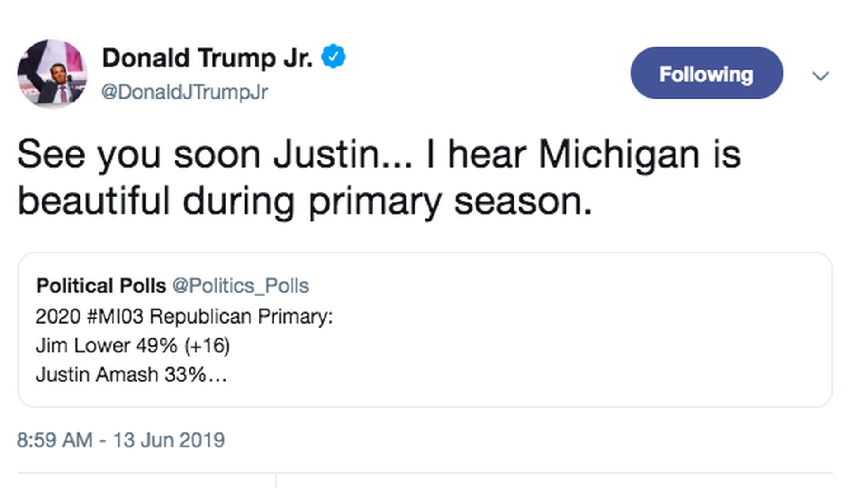This screenshot has width=868, height=488.
Task: Click the 'Justin Amash 33%…' truncated line
Action: [x=132, y=375]
